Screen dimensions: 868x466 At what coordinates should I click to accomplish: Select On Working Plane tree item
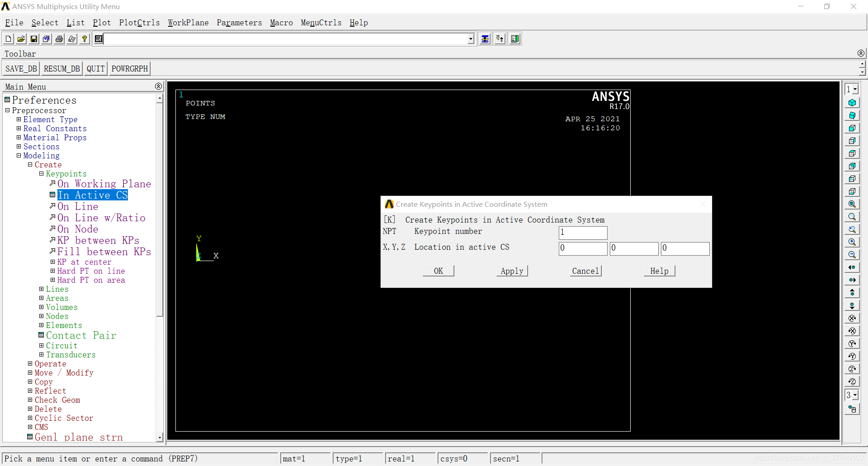click(104, 184)
